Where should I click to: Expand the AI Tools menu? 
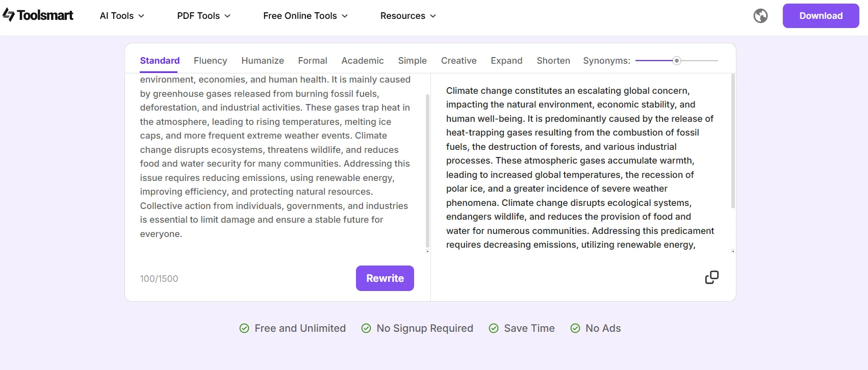[x=122, y=16]
